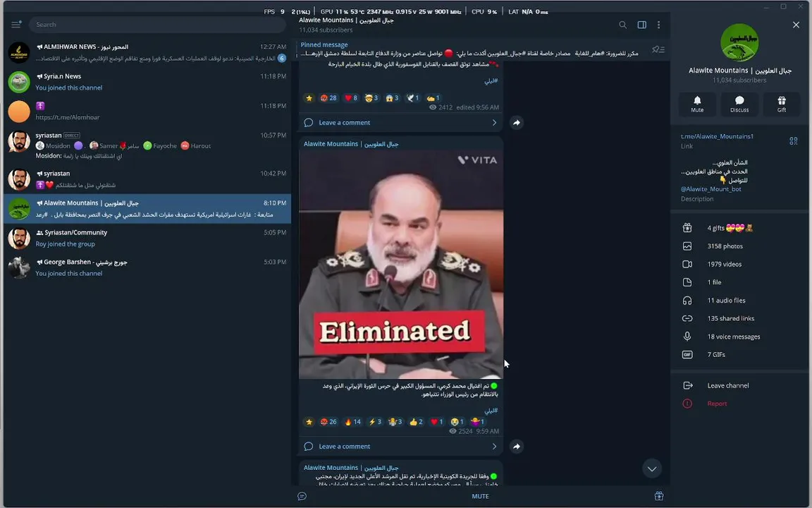Close the channel info panel
This screenshot has height=508, width=812.
796,25
